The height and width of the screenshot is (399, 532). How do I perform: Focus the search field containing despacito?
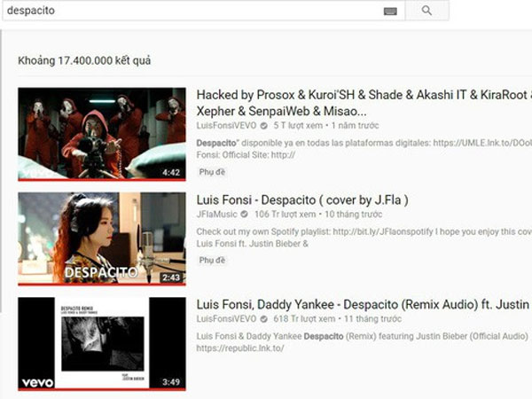[x=204, y=11]
